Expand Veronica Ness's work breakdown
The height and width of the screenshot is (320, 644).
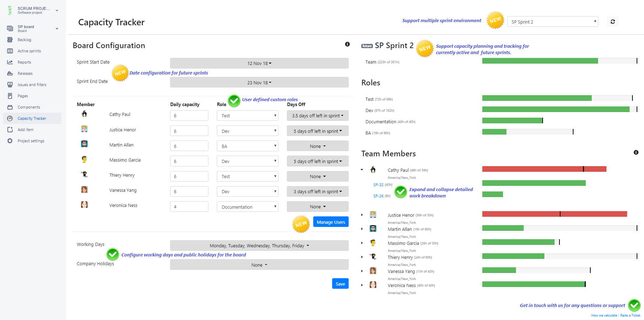[362, 285]
